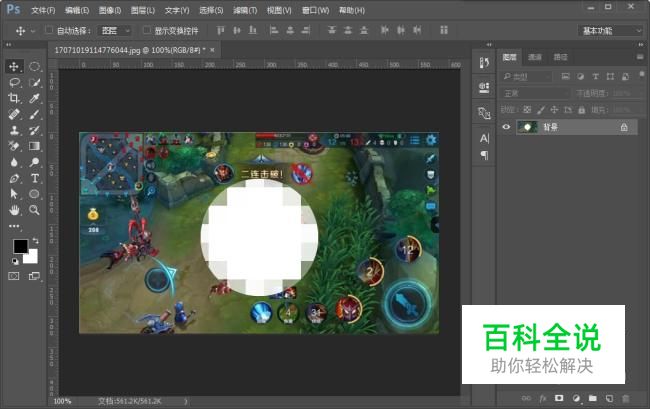This screenshot has width=650, height=409.
Task: Open the Layers panel options menu
Action: (640, 57)
